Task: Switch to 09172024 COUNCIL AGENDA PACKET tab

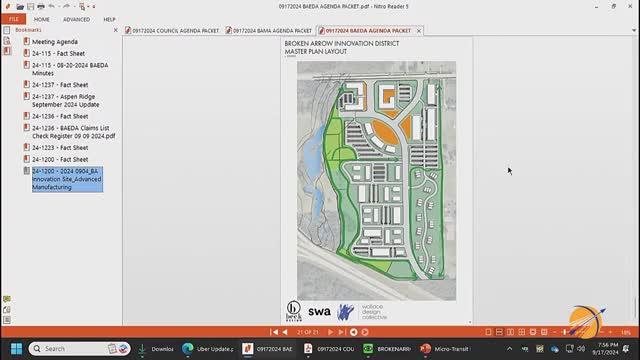Action: [172, 31]
